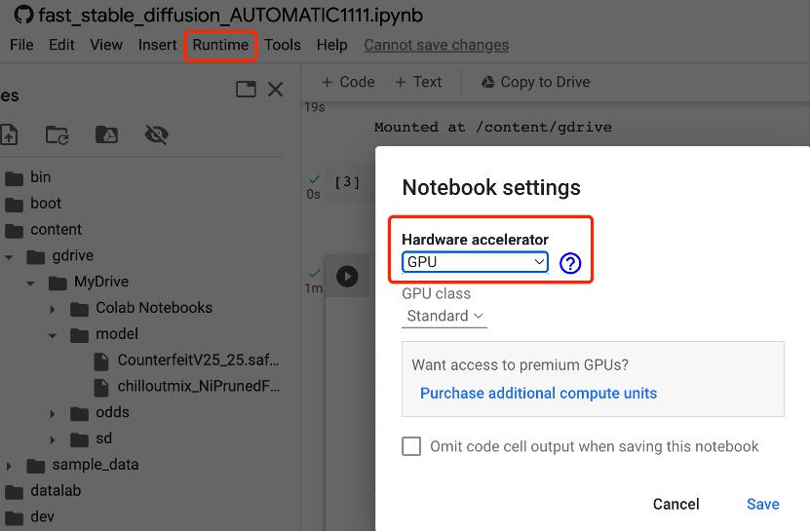Select the CounterfeitV25_25.saf... file

(187, 361)
